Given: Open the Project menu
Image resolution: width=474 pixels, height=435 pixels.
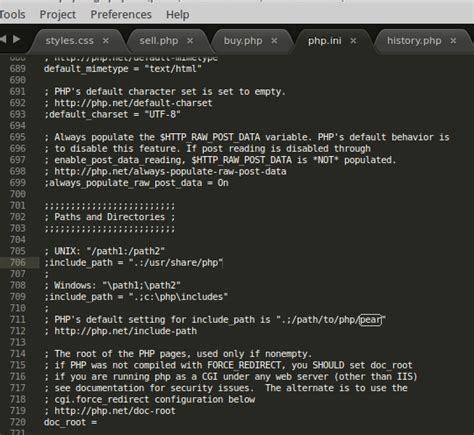Looking at the screenshot, I should tap(58, 15).
